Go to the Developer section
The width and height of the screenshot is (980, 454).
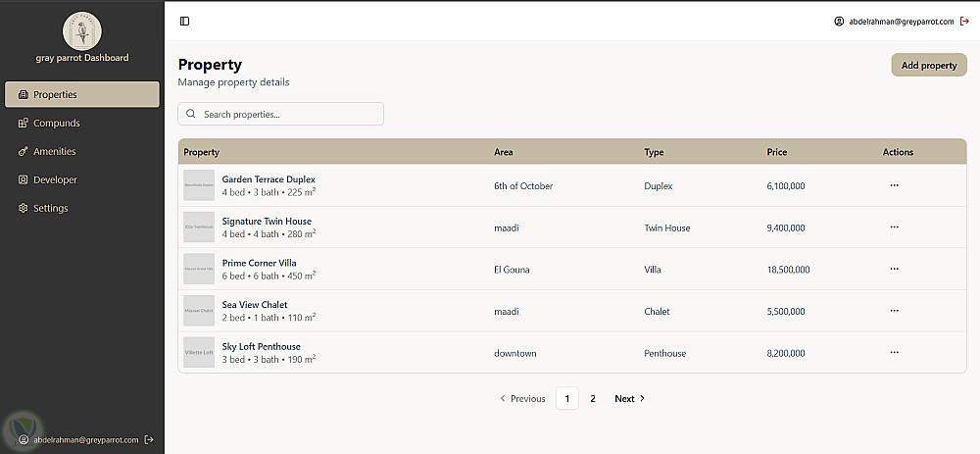55,180
